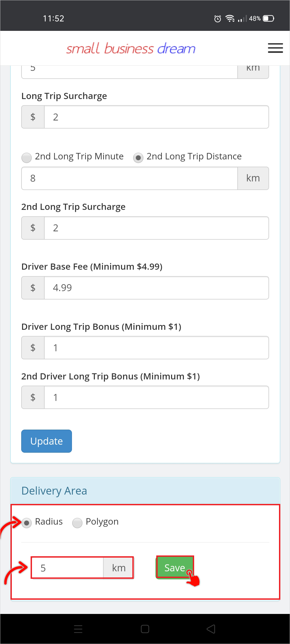Tap the Wi-Fi icon in status bar
The width and height of the screenshot is (290, 644).
click(230, 18)
